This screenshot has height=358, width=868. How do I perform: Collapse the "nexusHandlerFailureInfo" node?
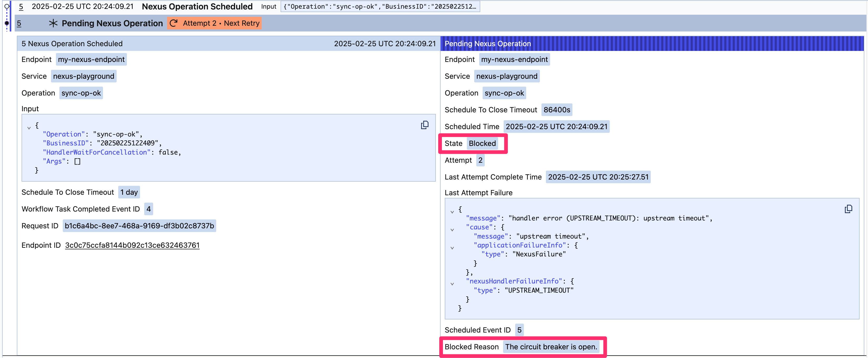[452, 284]
